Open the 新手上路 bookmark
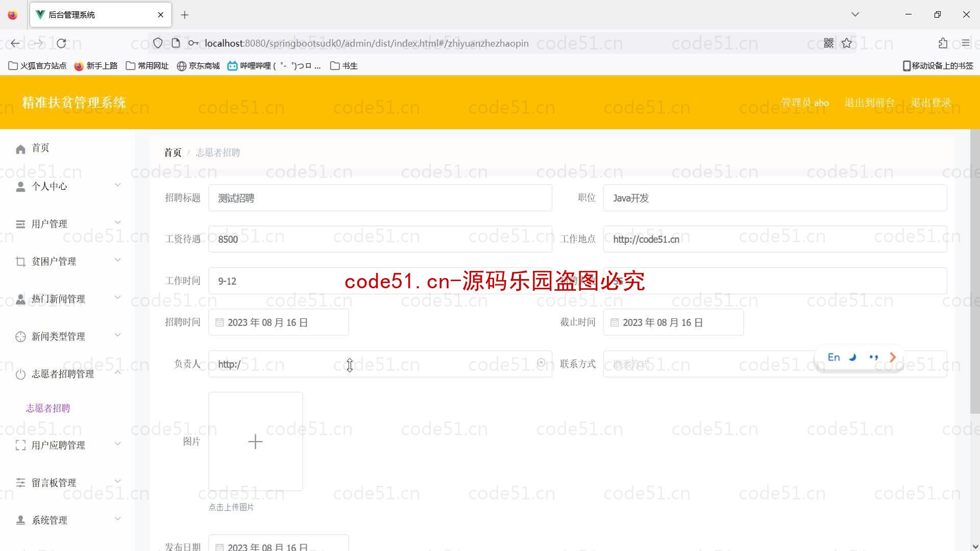 (x=96, y=66)
